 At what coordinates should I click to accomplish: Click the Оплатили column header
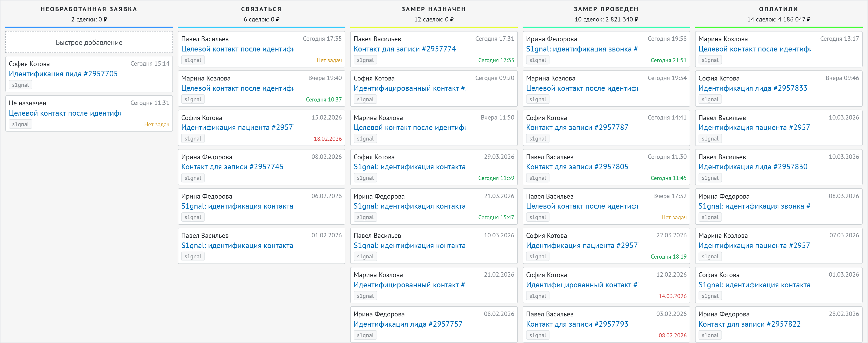point(778,9)
